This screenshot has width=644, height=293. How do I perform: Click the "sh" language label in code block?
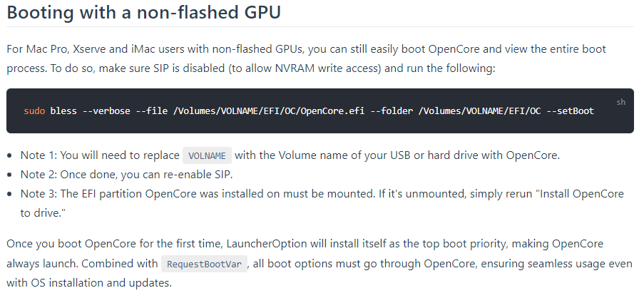point(620,102)
